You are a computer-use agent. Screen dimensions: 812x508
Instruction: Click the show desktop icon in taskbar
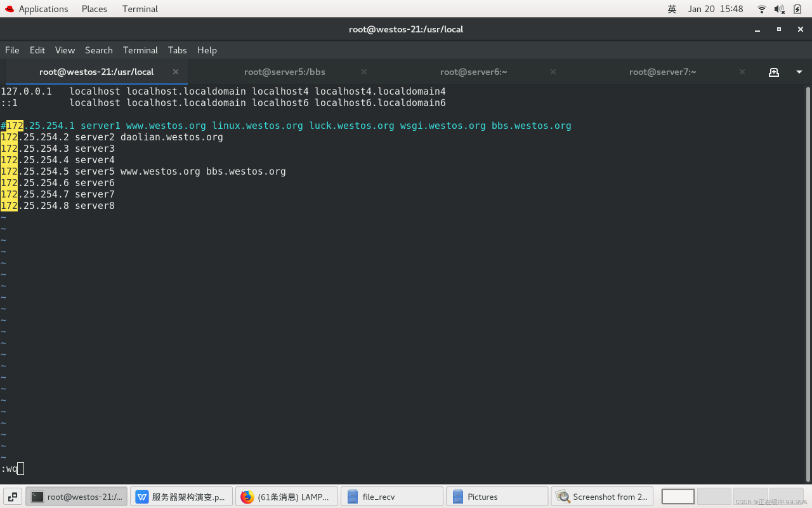point(13,497)
